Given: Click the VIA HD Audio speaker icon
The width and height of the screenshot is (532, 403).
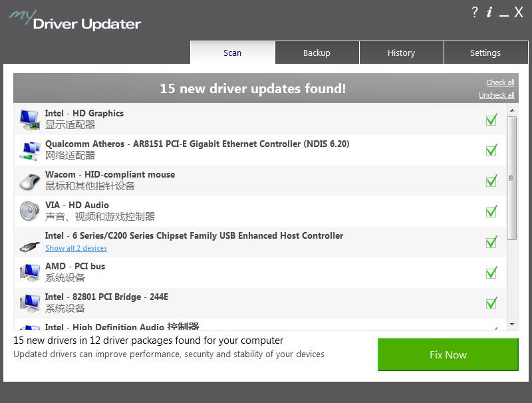Looking at the screenshot, I should tap(29, 211).
